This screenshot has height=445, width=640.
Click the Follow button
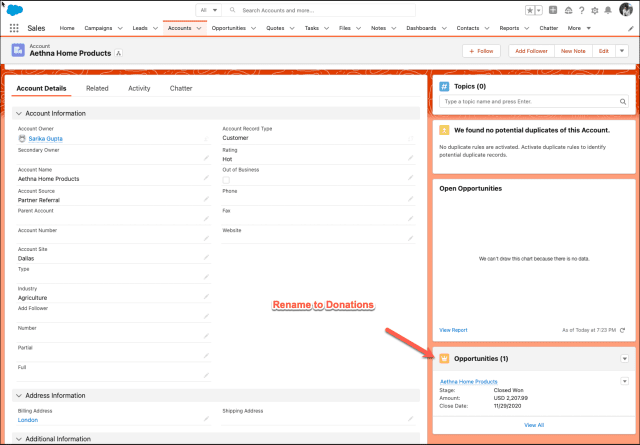(x=482, y=50)
